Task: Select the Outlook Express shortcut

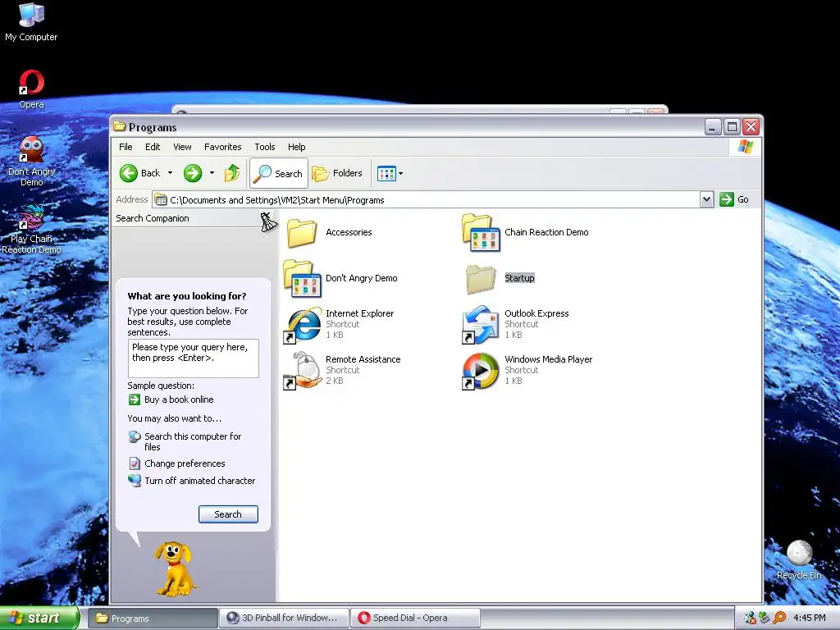Action: (x=515, y=324)
